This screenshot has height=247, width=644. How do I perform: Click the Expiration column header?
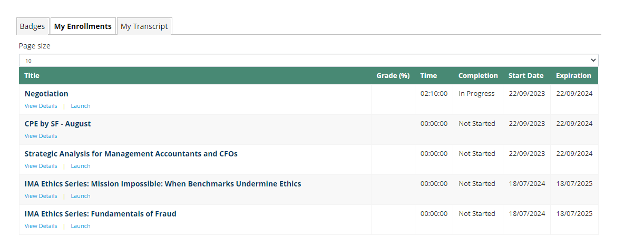pyautogui.click(x=573, y=76)
